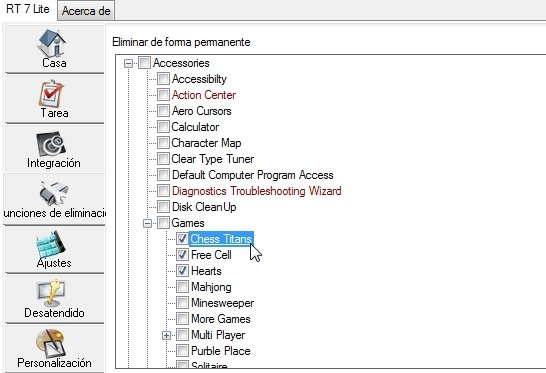Select the Diagnostics Troubleshooting Wizard label
546x373 pixels.
click(257, 191)
